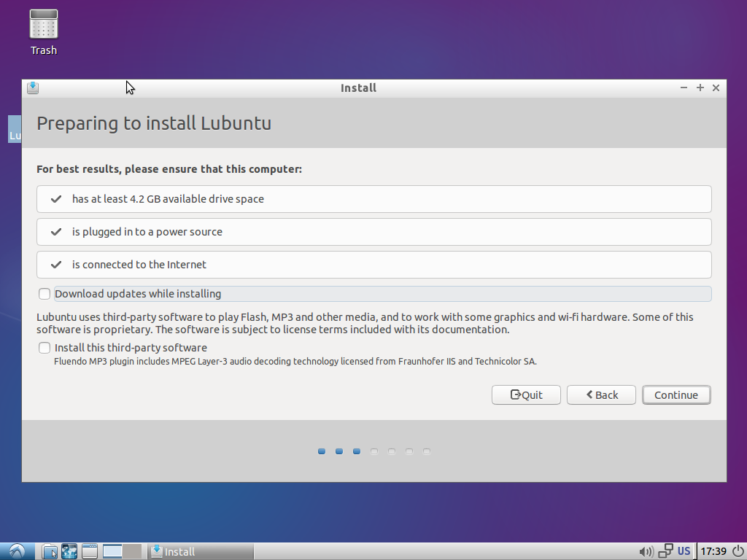Go Back to the previous step
Screen dimensions: 747x560
click(601, 394)
